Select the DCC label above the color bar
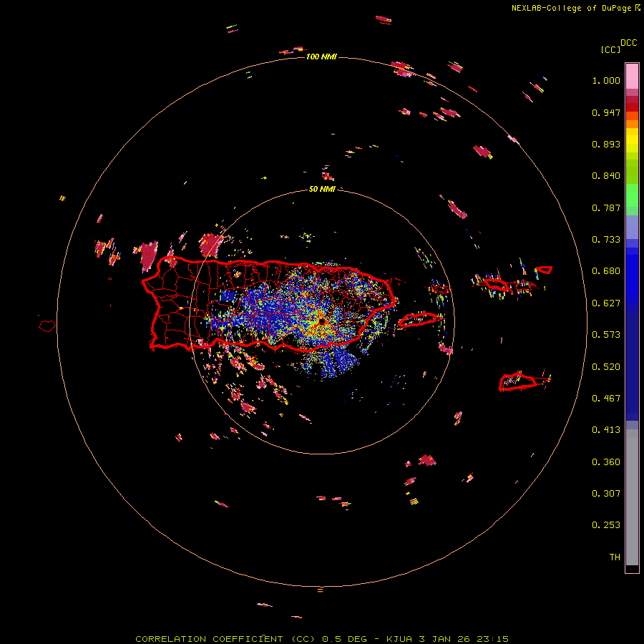 coord(628,43)
